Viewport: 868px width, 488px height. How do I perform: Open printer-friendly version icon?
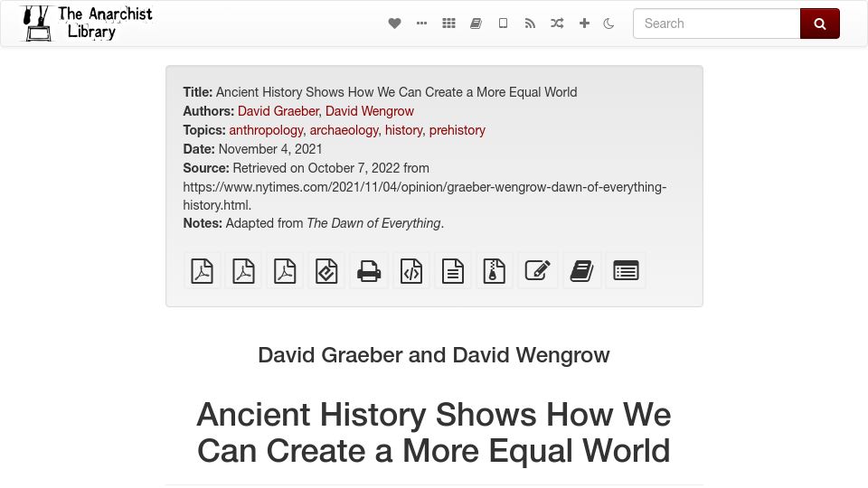pos(369,271)
